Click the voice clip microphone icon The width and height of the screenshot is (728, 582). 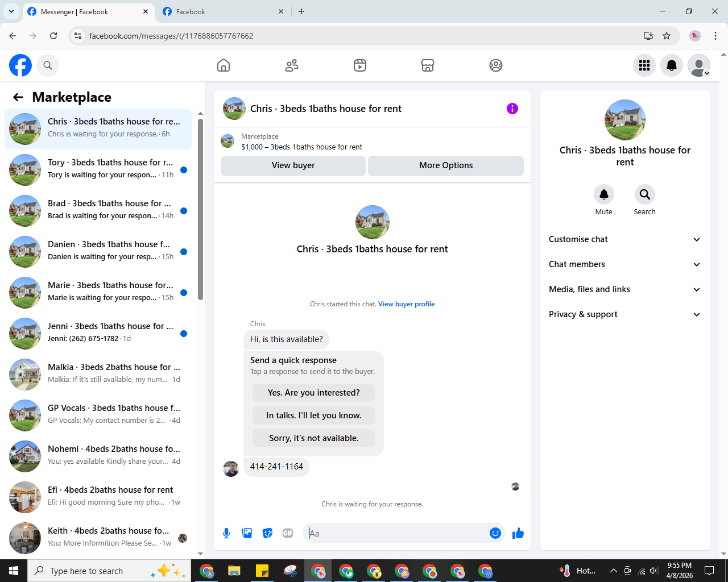226,533
